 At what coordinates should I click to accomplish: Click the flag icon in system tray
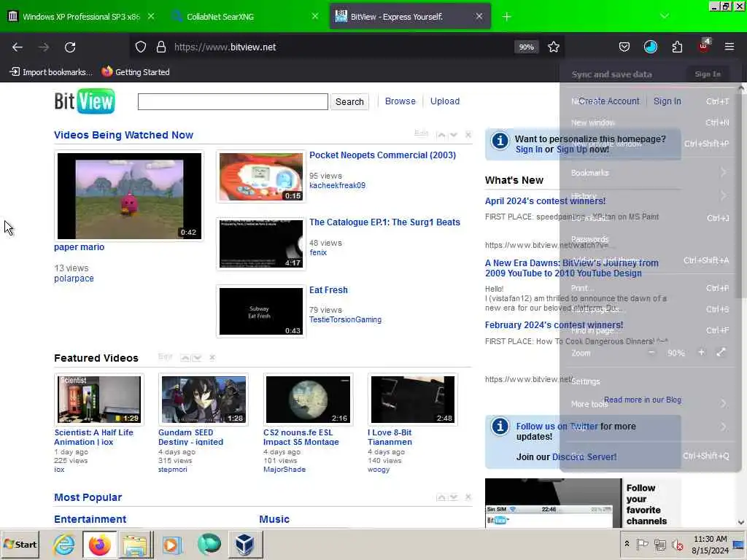(643, 544)
